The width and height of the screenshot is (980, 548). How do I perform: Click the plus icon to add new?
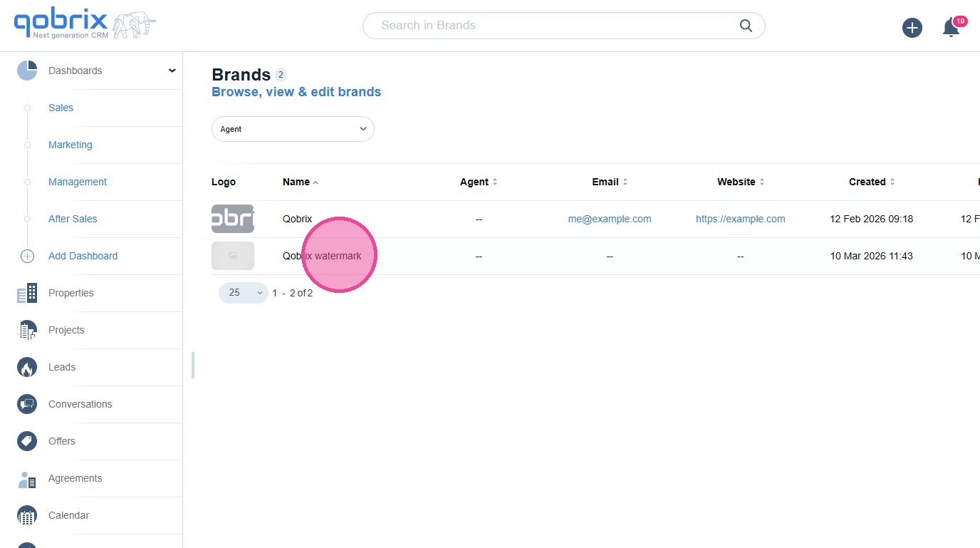click(x=912, y=28)
